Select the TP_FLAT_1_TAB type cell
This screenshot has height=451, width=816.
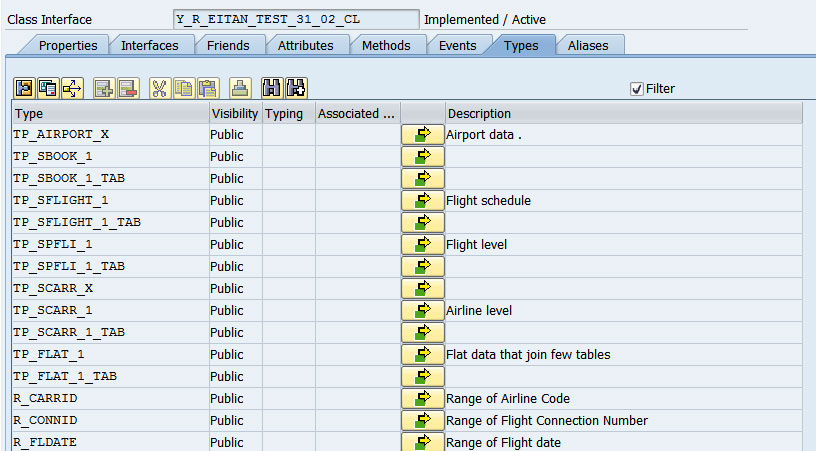pos(110,376)
